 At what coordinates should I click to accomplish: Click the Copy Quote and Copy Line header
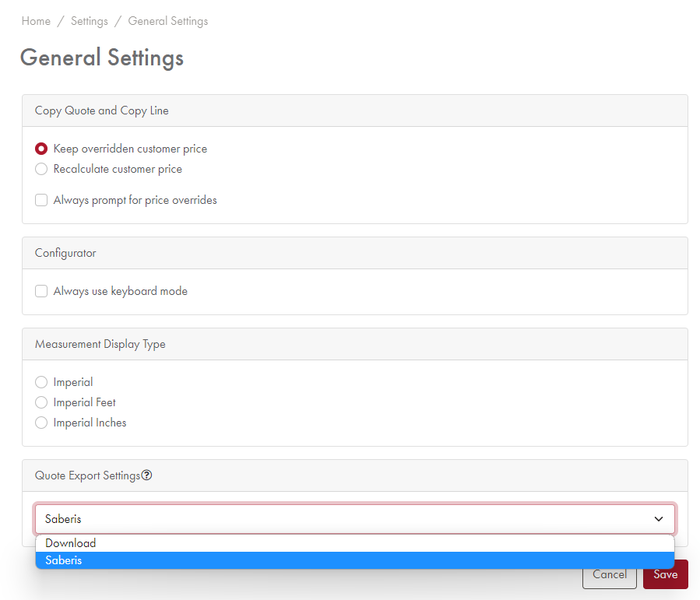pos(102,111)
